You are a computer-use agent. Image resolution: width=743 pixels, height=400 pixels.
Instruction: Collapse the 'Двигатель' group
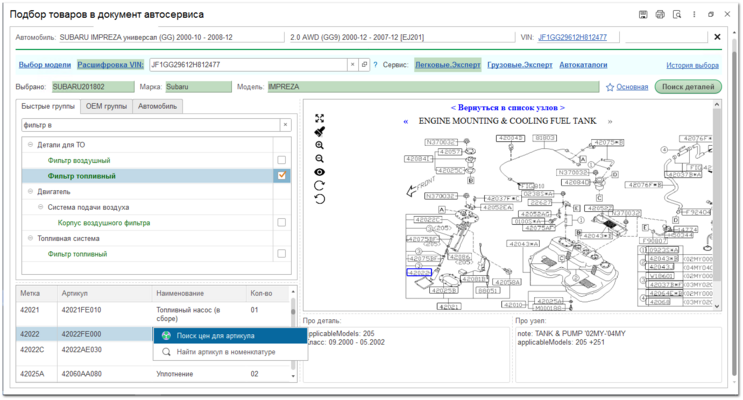pos(30,191)
